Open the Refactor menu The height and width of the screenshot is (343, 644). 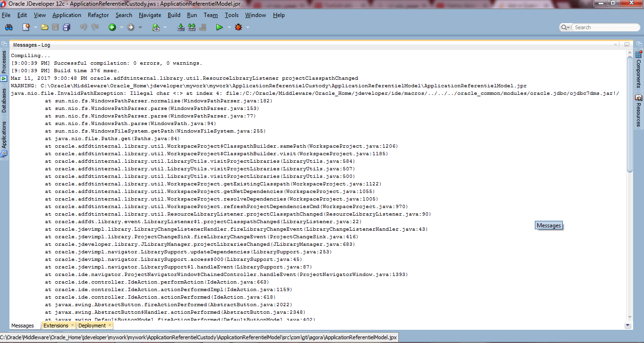98,15
